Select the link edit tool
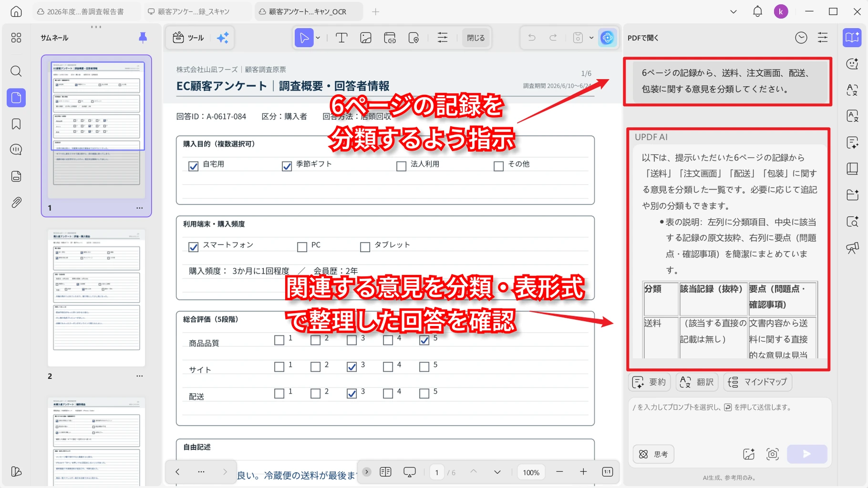This screenshot has height=488, width=868. 390,38
